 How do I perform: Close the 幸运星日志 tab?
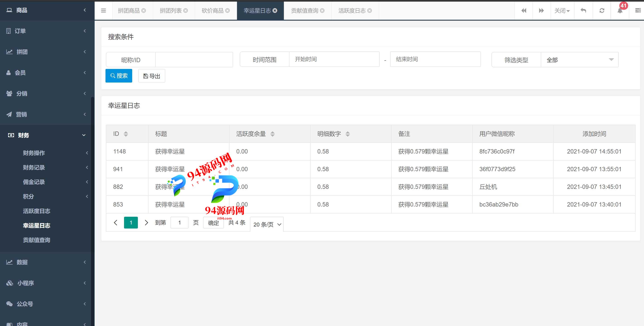point(275,10)
